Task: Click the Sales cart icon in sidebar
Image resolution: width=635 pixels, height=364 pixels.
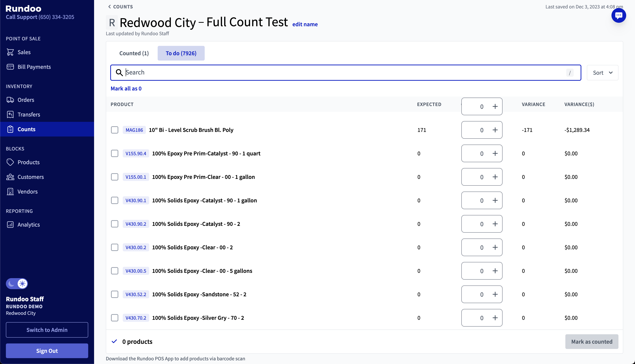Action: point(10,52)
